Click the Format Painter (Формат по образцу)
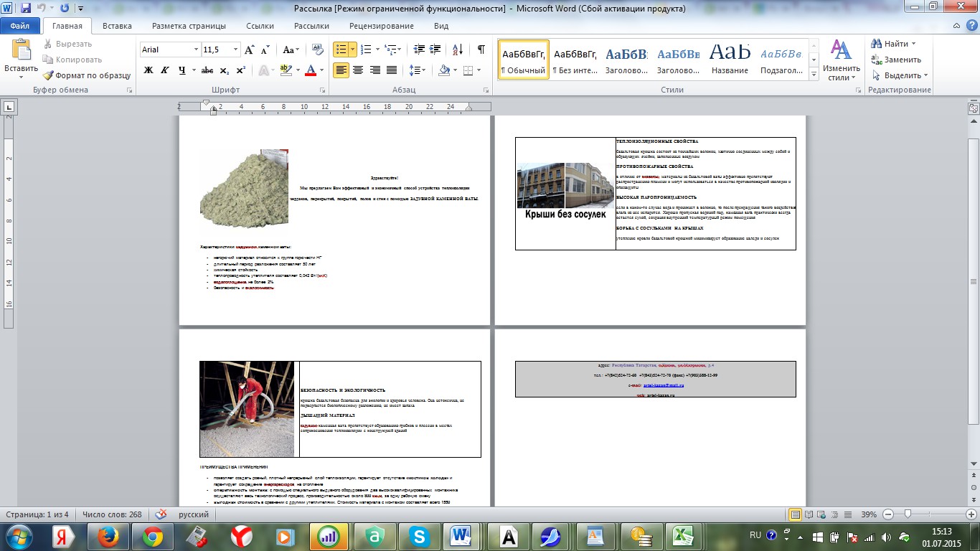Image resolution: width=980 pixels, height=551 pixels. coord(87,75)
